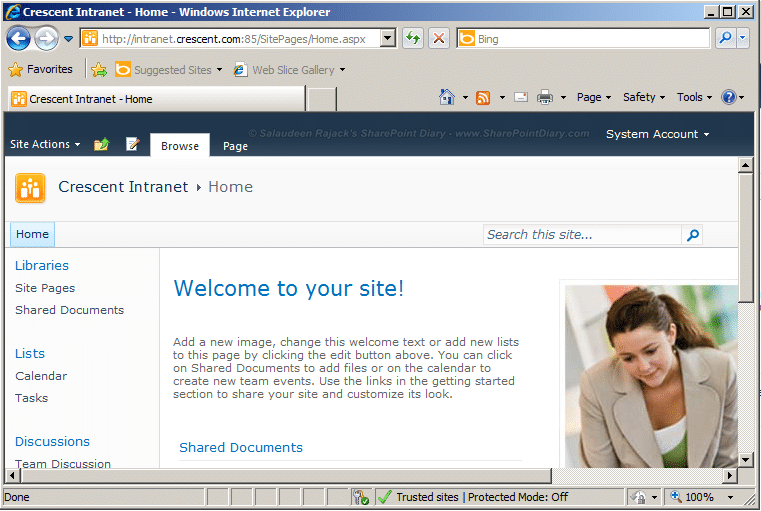This screenshot has width=761, height=511.
Task: Click the 100% zoom level button
Action: pos(692,497)
